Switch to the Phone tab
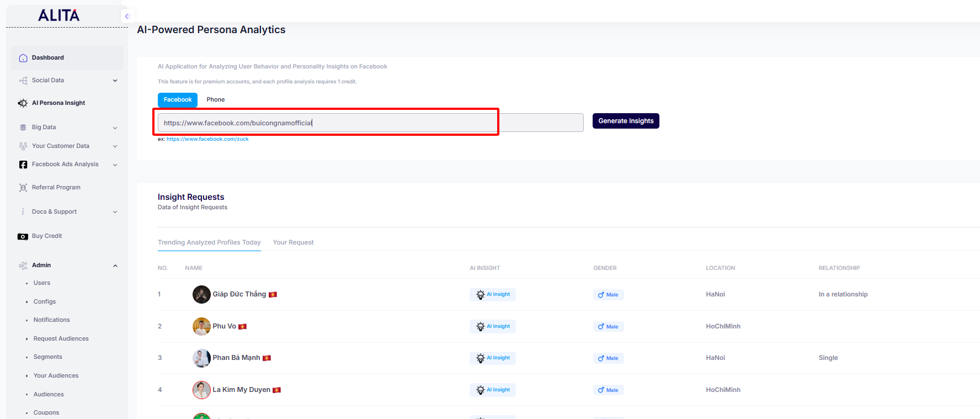 tap(215, 100)
